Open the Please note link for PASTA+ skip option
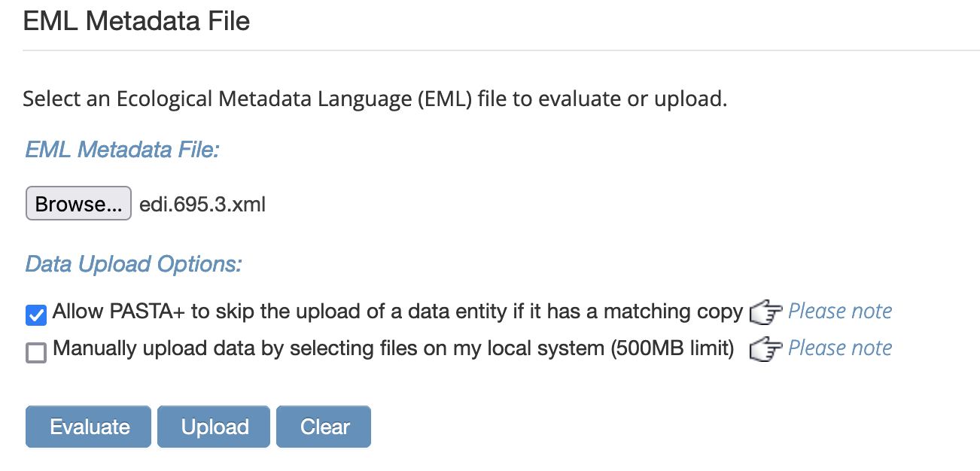 840,311
